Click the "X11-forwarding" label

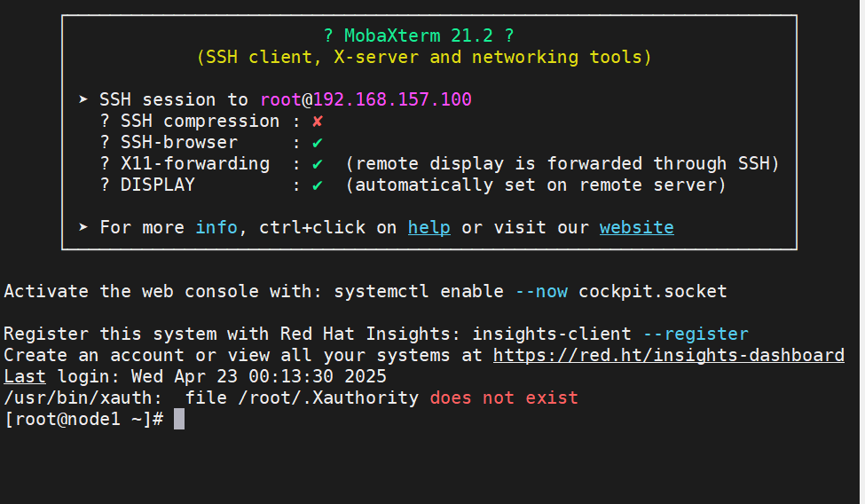coord(195,164)
